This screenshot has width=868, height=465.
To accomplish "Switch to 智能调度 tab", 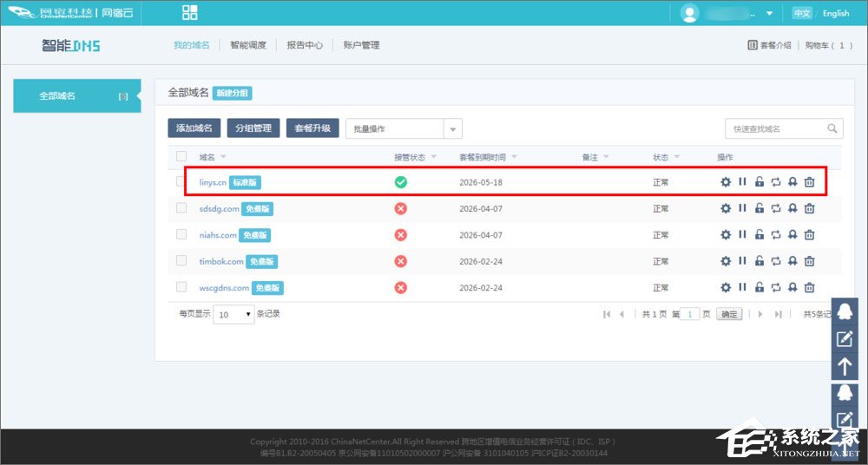I will [x=248, y=45].
